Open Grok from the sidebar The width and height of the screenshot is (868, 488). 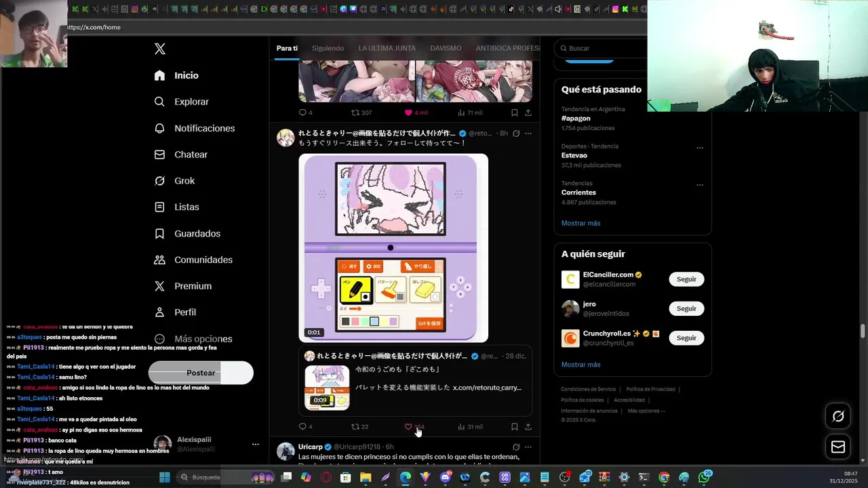tap(174, 181)
